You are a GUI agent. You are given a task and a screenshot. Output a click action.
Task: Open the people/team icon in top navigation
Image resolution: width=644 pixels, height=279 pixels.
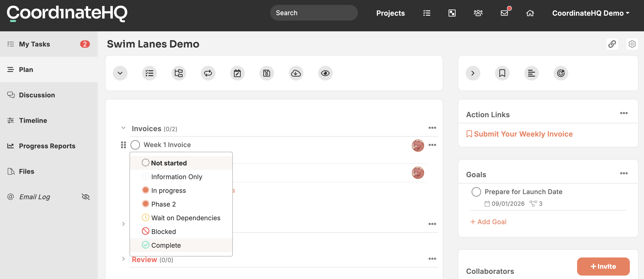tap(478, 13)
